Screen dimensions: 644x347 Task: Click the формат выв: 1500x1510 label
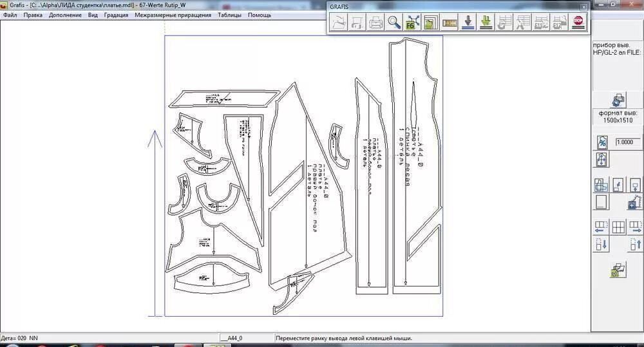[x=618, y=117]
